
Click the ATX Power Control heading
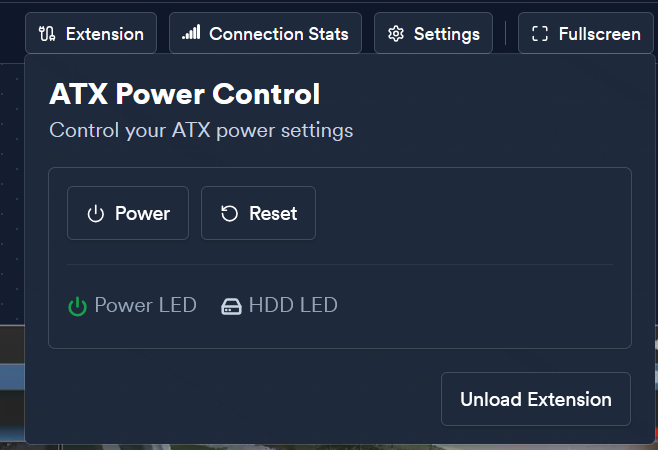[x=185, y=94]
